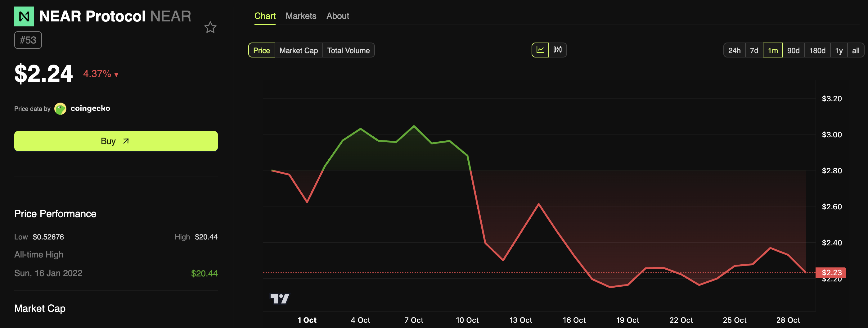Open the coingecko link
Image resolution: width=868 pixels, height=328 pixels.
90,108
